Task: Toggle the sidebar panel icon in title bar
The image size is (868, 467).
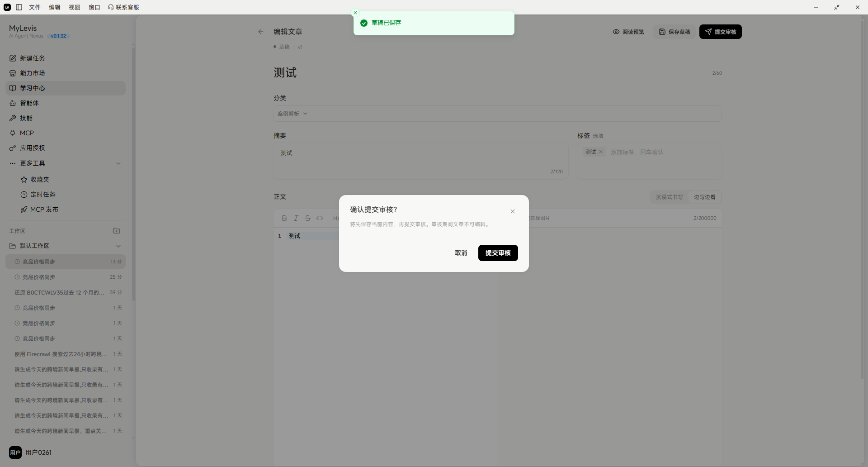Action: click(19, 7)
